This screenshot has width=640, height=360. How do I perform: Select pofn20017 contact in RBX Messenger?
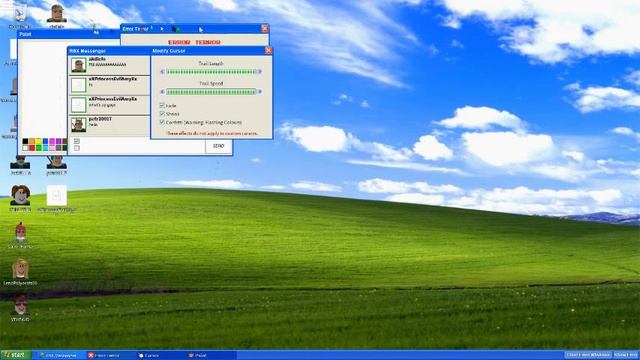pyautogui.click(x=109, y=125)
